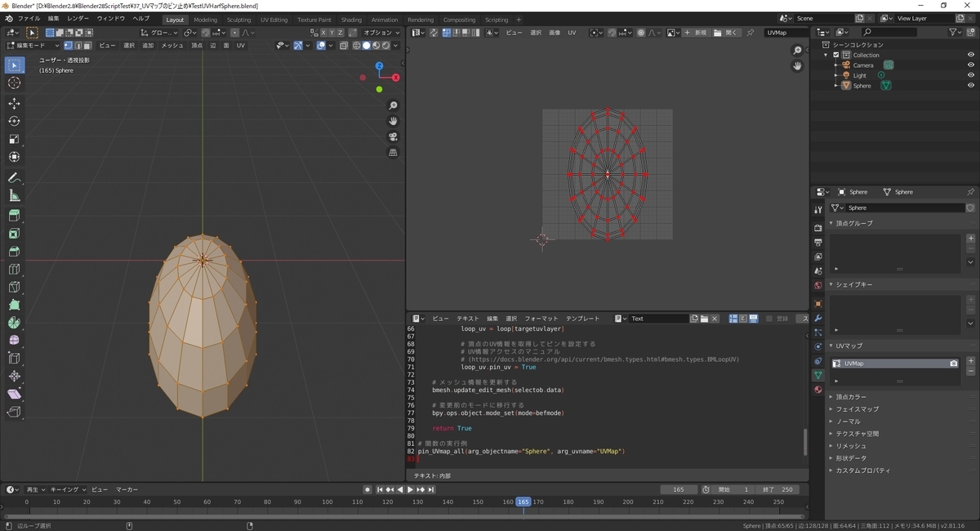
Task: Open the Modifiers wrench tab in properties
Action: click(817, 317)
